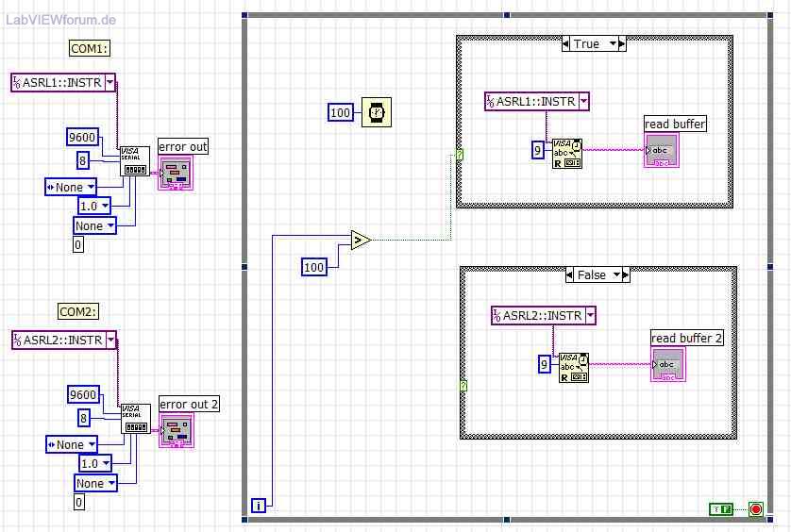Screen dimensions: 791x532
Task: Go to next case on True structure
Action: pos(622,44)
